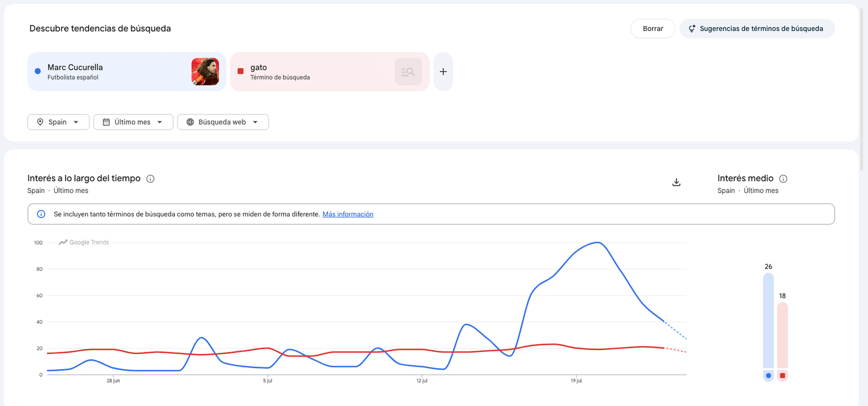Image resolution: width=868 pixels, height=406 pixels.
Task: Click the sparkle icon in suggestions button
Action: click(692, 29)
